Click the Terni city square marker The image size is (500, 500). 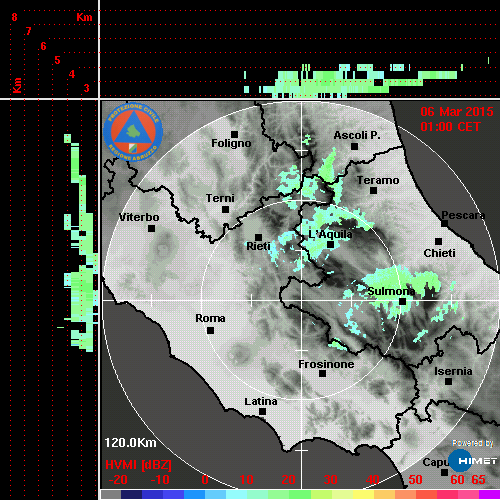[225, 210]
